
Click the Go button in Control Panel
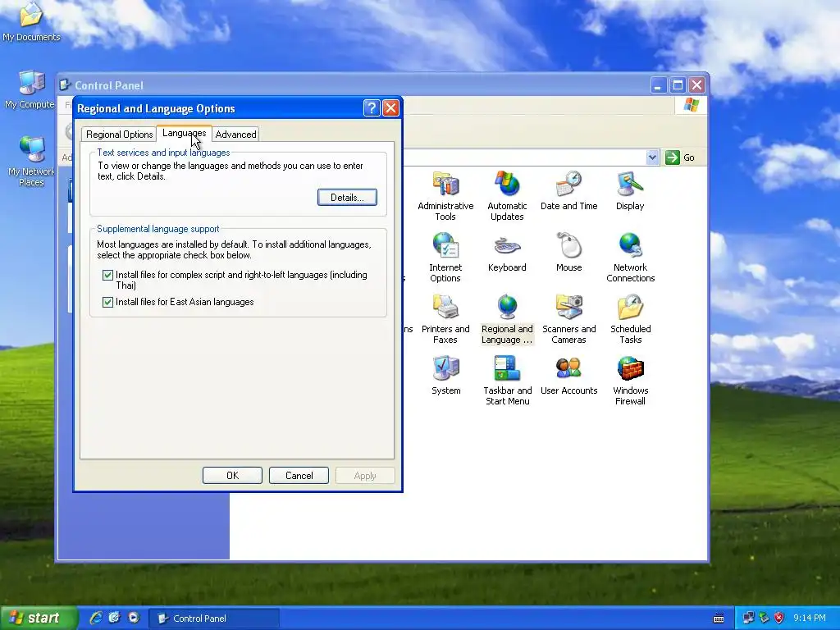point(680,157)
